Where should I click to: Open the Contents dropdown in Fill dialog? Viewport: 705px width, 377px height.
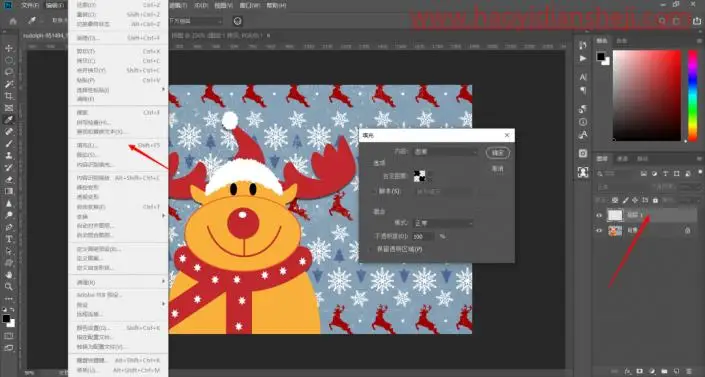(x=445, y=152)
